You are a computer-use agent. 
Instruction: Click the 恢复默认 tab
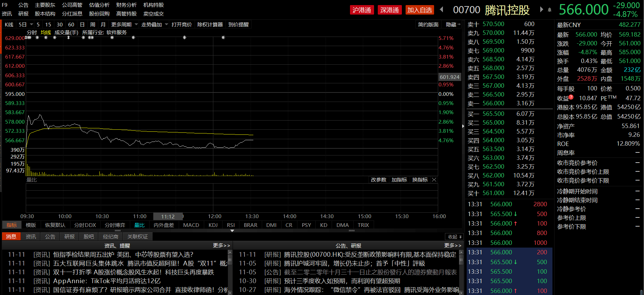pos(55,225)
